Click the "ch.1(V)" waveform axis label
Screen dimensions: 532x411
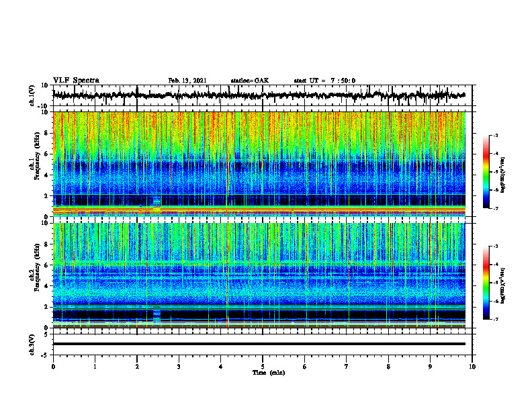click(32, 95)
